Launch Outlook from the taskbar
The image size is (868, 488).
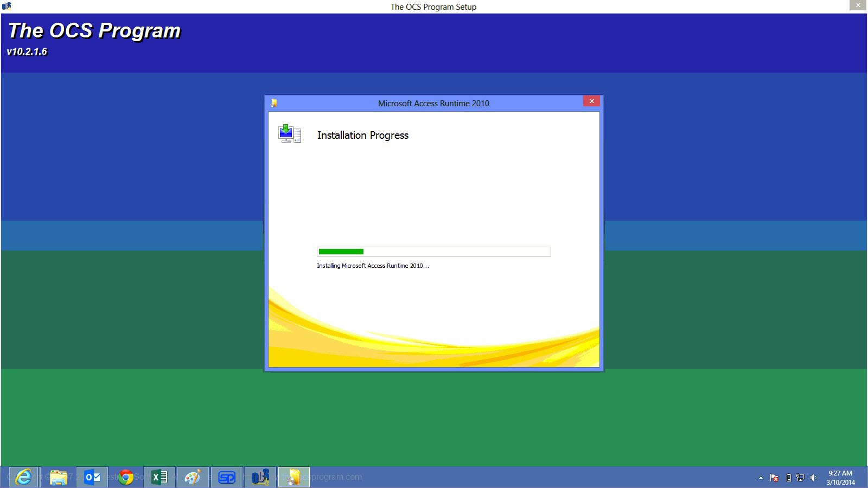click(92, 477)
